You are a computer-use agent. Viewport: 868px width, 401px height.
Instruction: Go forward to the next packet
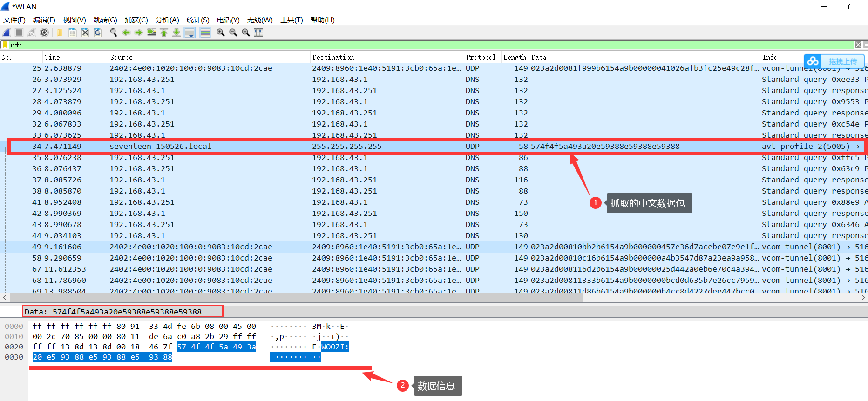(x=139, y=33)
